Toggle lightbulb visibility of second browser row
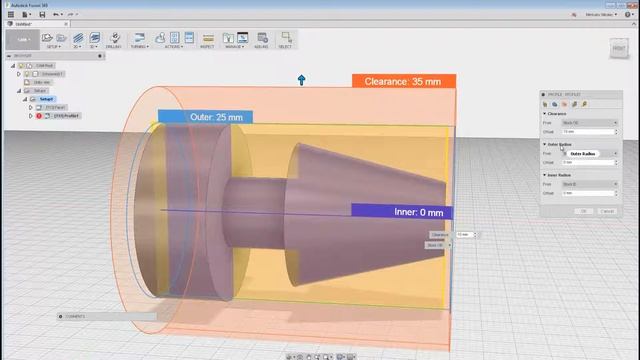Viewport: 640px width, 360px height. pyautogui.click(x=27, y=74)
